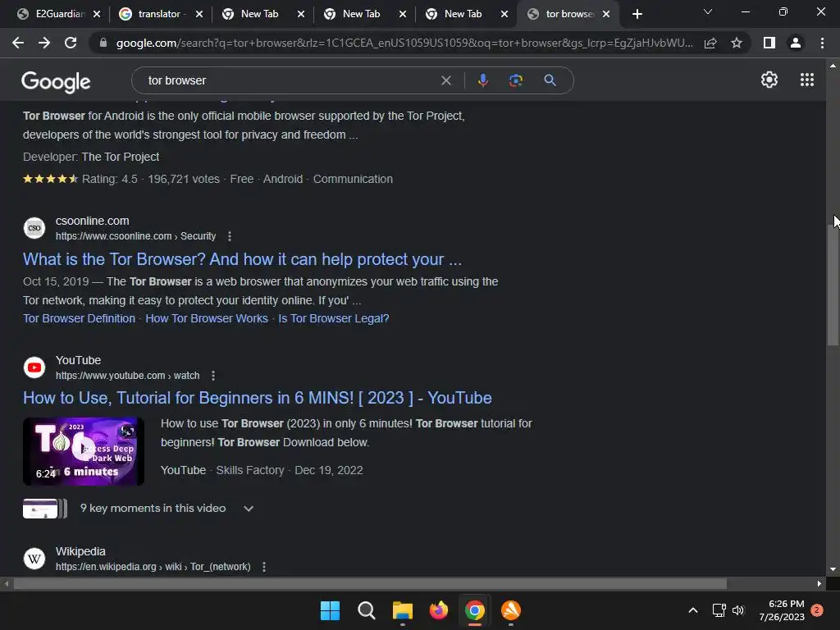Image resolution: width=840 pixels, height=630 pixels.
Task: Open the How Tor Browser Works sitelink
Action: 207,318
